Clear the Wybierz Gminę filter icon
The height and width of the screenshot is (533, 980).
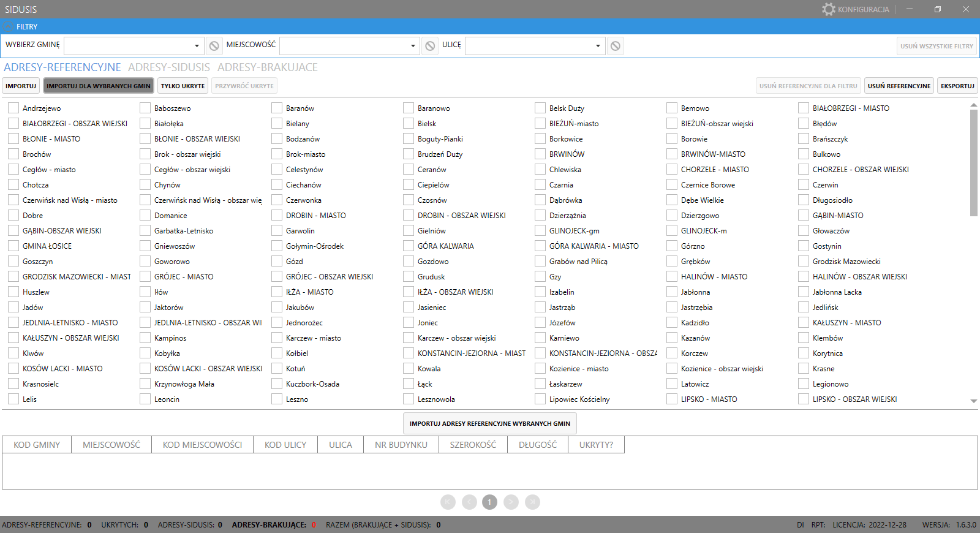point(214,46)
